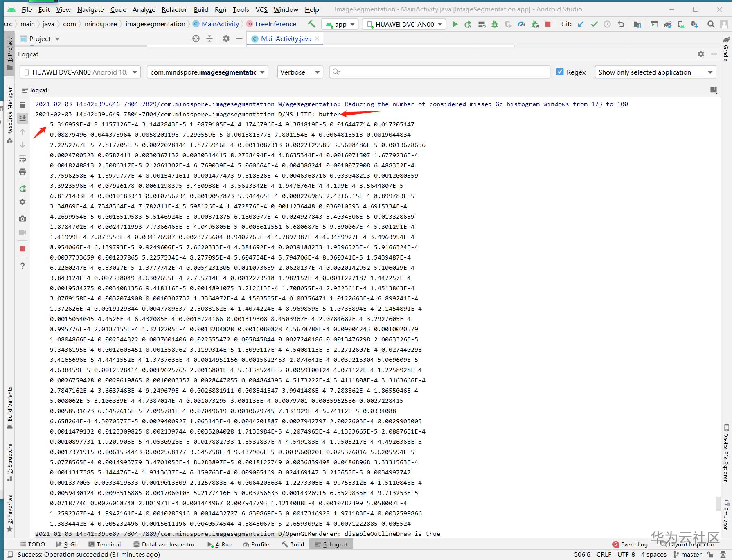Run the app with the green play button
The image size is (732, 560).
[455, 24]
